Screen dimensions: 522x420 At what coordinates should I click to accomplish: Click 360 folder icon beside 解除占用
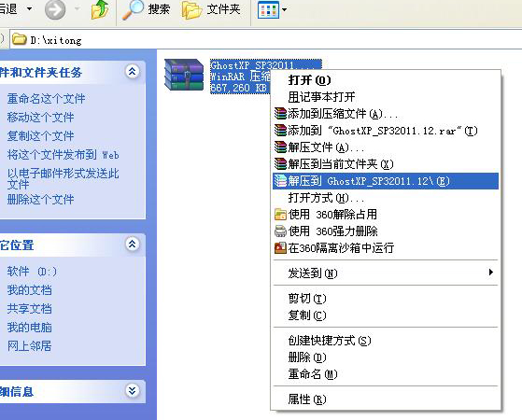tap(280, 215)
